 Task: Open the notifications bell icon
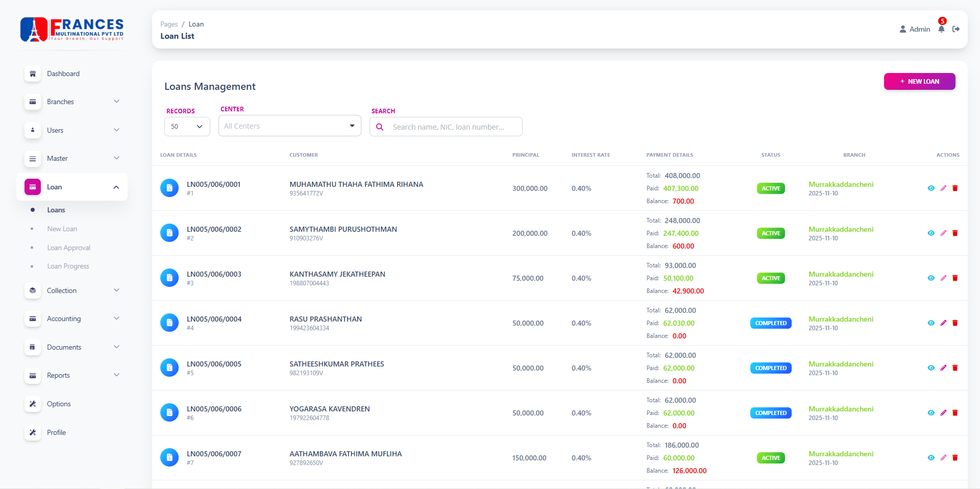tap(941, 29)
